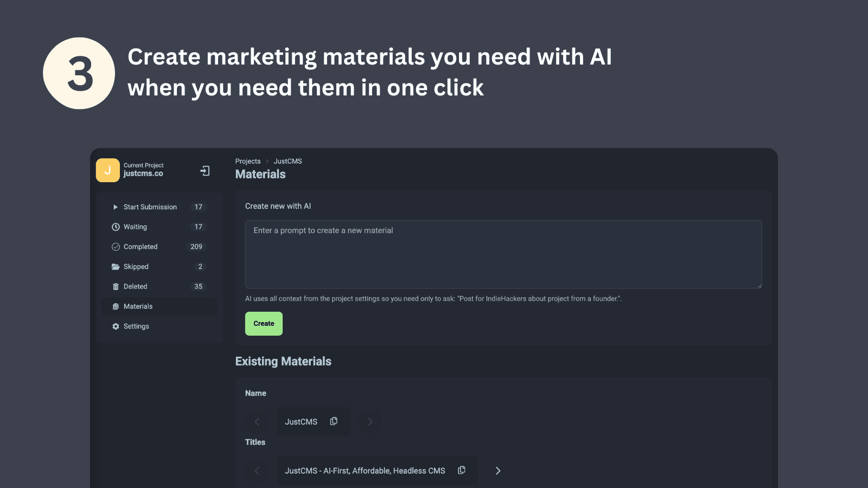Click the Waiting clock icon

(x=116, y=227)
